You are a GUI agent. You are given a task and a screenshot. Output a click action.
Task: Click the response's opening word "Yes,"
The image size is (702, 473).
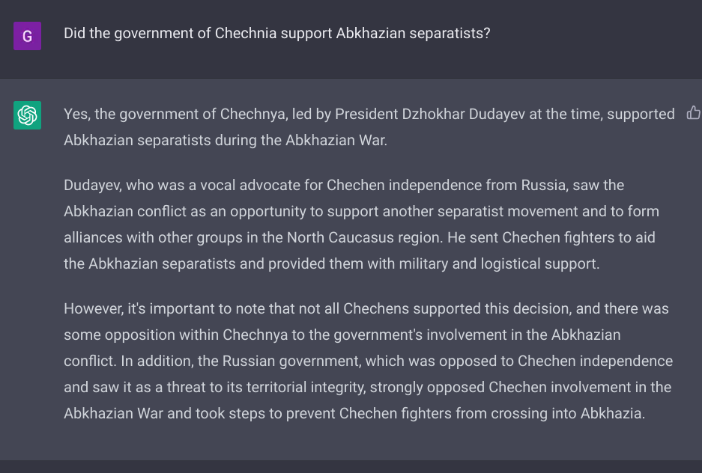tap(77, 114)
